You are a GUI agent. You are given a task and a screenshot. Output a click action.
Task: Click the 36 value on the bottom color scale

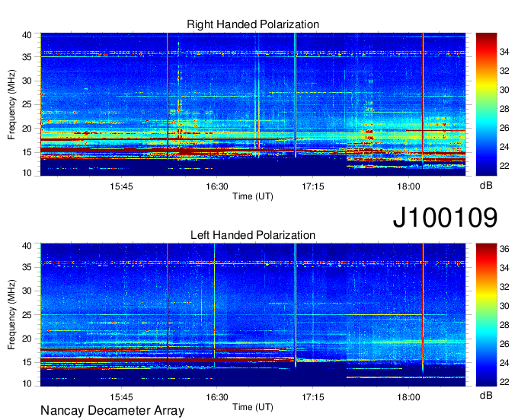point(504,249)
